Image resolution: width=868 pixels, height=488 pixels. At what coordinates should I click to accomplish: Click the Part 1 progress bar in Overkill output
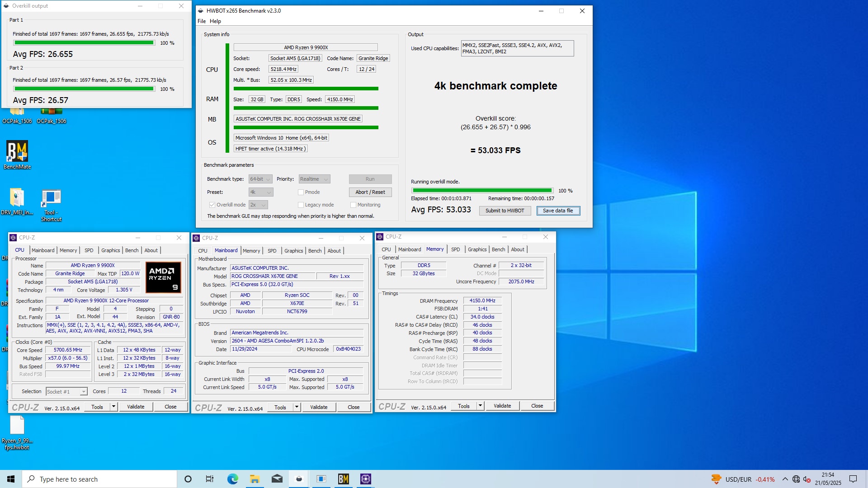click(x=84, y=43)
